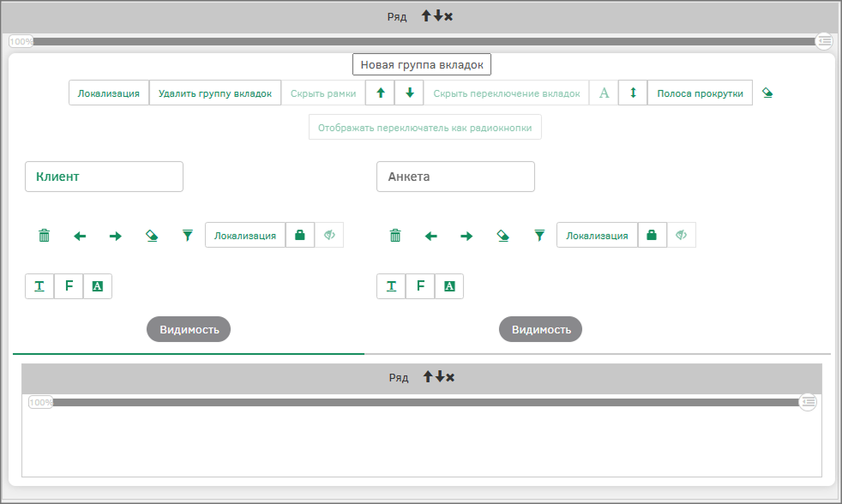This screenshot has height=504, width=842.
Task: Delete the Клиент tab with trash icon
Action: (44, 236)
